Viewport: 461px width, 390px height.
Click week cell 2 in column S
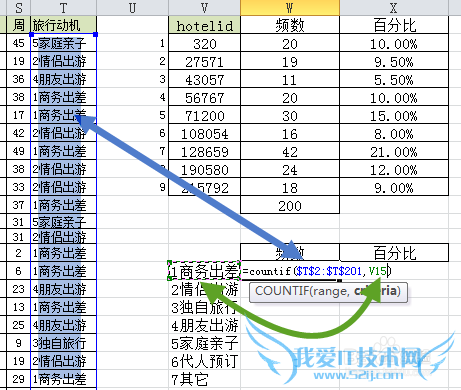pos(18,253)
